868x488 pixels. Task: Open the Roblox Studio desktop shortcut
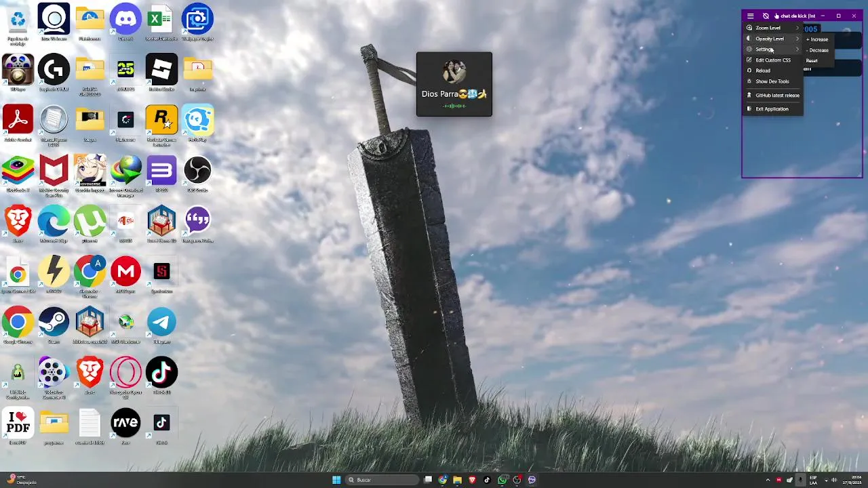161,73
